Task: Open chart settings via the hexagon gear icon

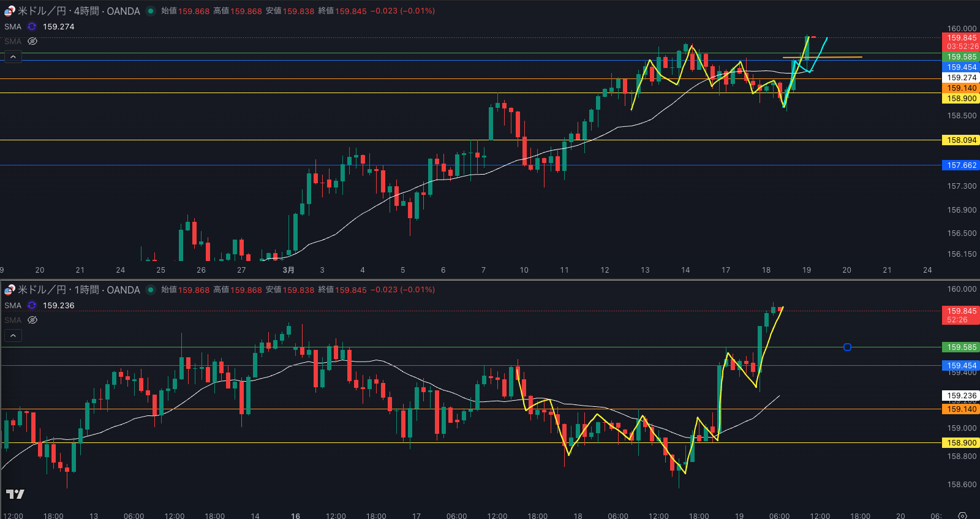Action: coord(962,515)
